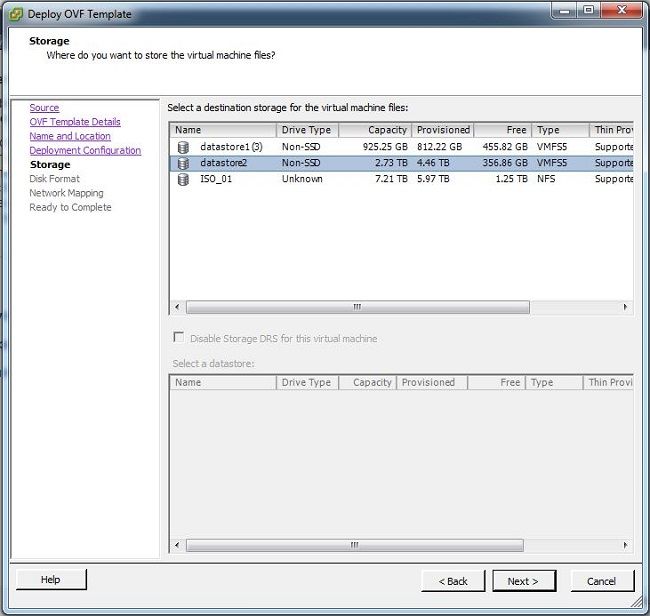
Task: Cancel the OVF deployment wizard
Action: pos(602,581)
